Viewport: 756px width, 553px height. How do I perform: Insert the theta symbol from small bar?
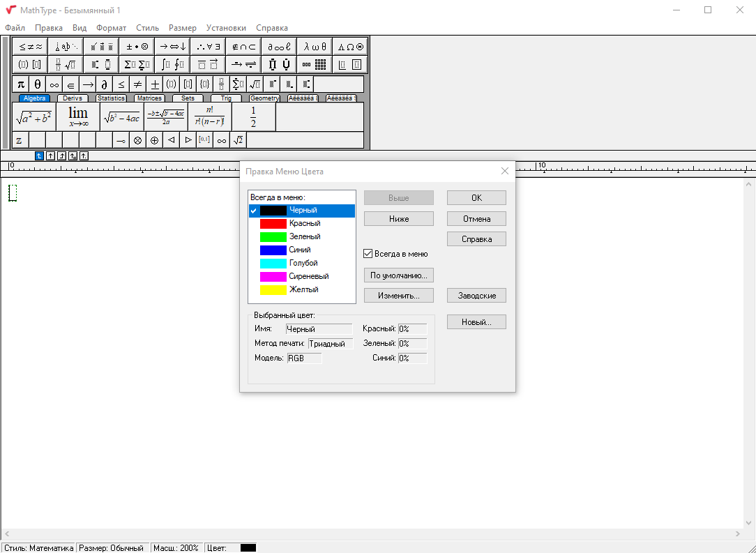(x=38, y=84)
